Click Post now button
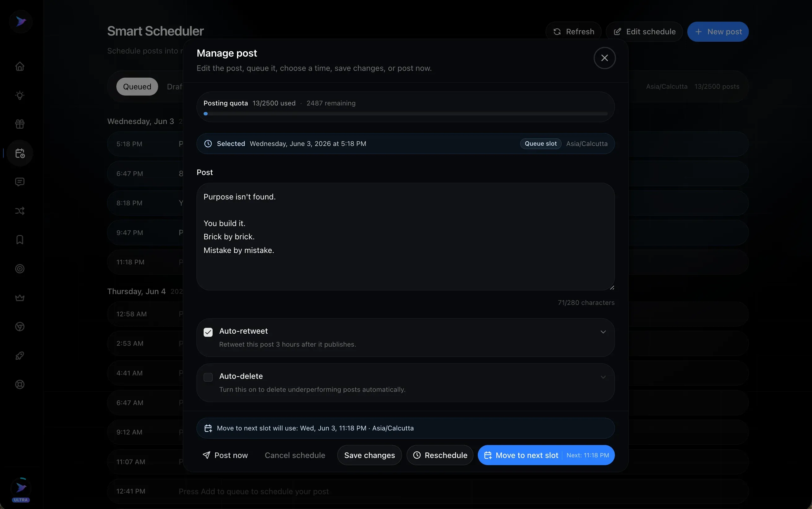 (225, 455)
